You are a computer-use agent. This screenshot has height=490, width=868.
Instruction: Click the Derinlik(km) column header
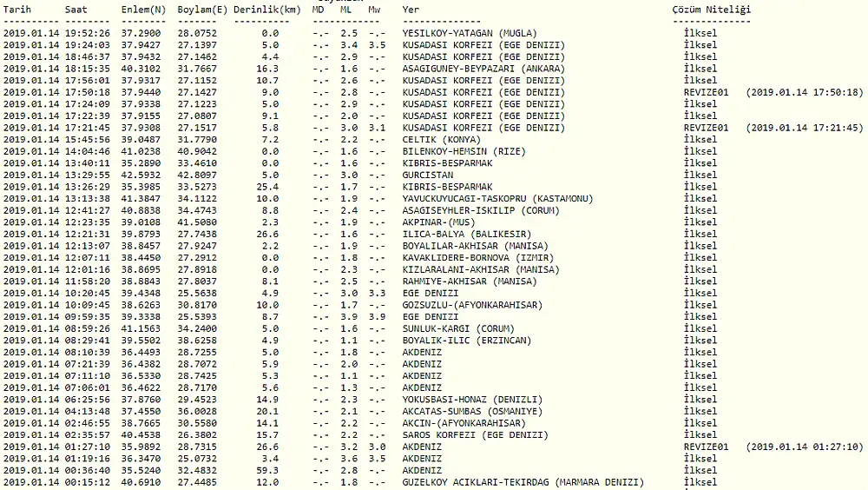[266, 10]
